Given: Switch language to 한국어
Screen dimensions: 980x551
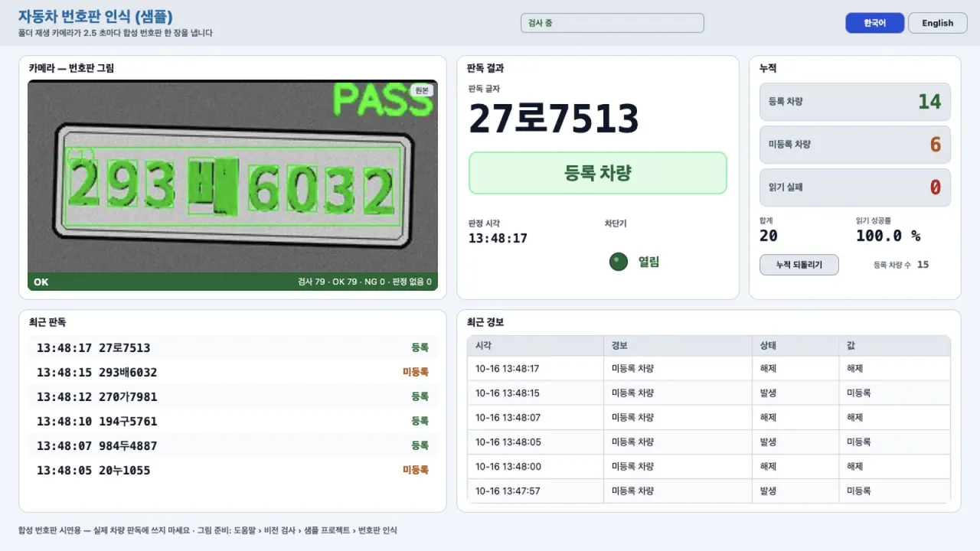Looking at the screenshot, I should (x=874, y=23).
